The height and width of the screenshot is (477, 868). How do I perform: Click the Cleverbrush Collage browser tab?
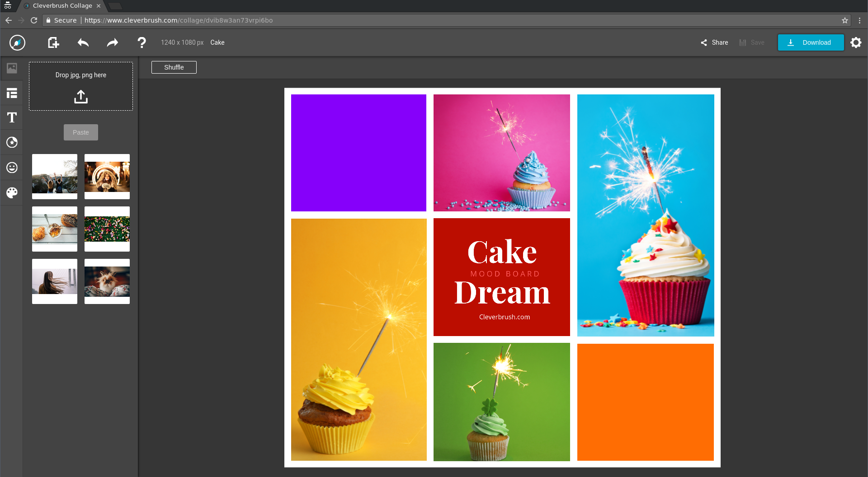click(x=62, y=6)
